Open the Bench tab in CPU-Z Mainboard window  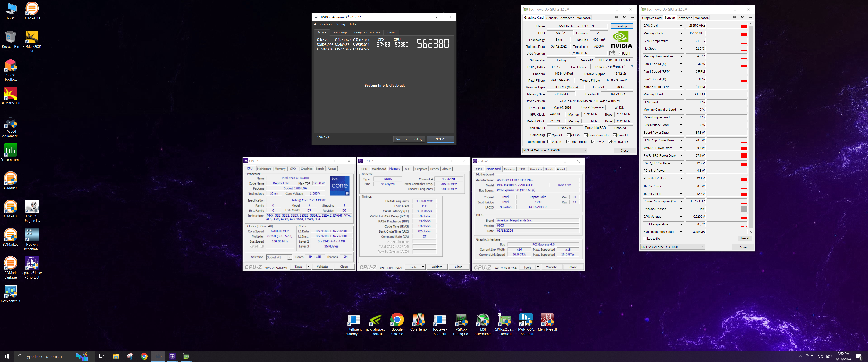(x=549, y=169)
